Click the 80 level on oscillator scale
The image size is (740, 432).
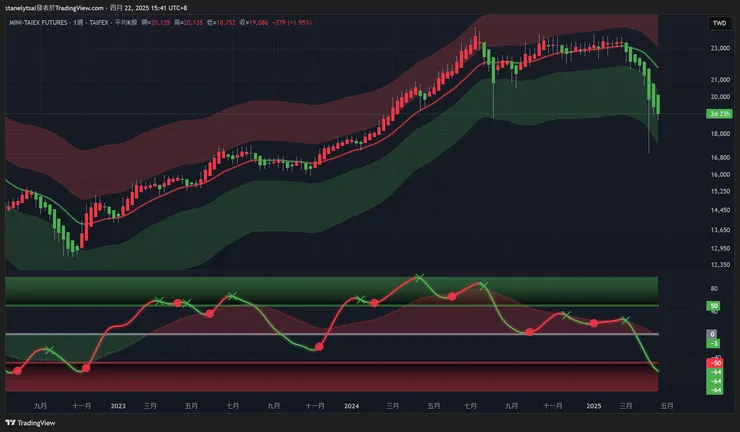[x=714, y=288]
